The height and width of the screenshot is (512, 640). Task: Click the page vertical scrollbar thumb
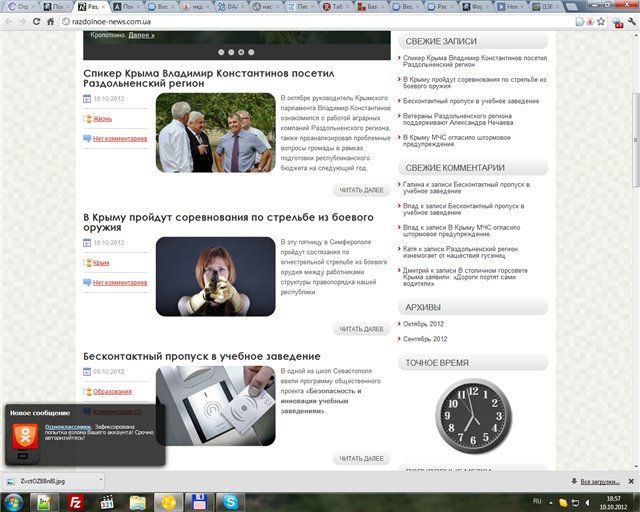click(x=636, y=140)
